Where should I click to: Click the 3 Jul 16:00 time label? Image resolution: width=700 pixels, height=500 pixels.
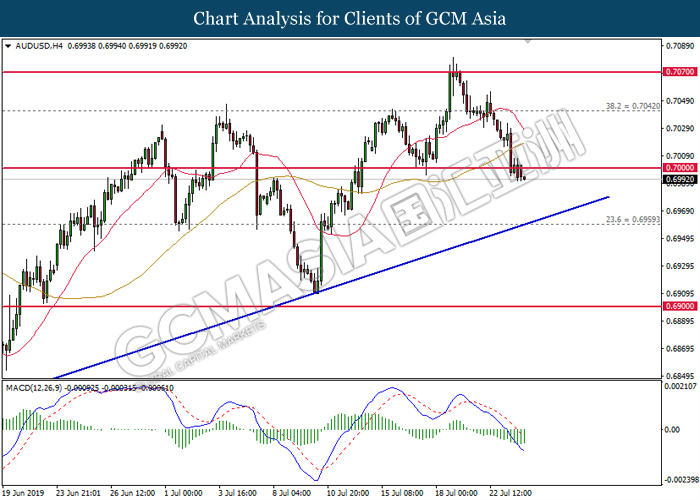coord(238,493)
